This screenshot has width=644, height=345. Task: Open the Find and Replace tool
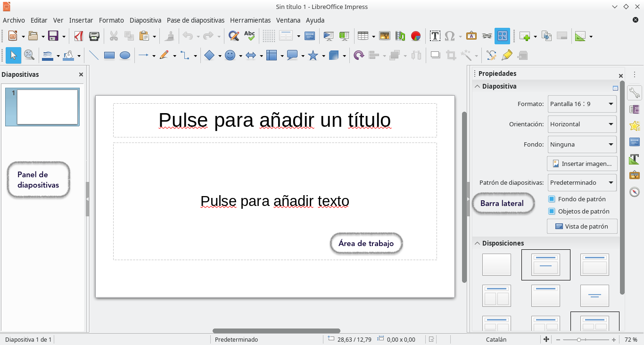click(233, 36)
